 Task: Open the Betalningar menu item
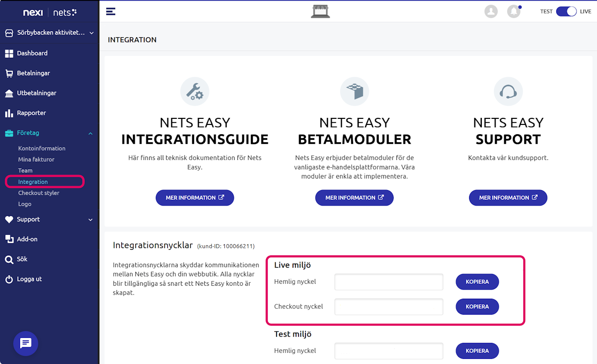click(34, 73)
